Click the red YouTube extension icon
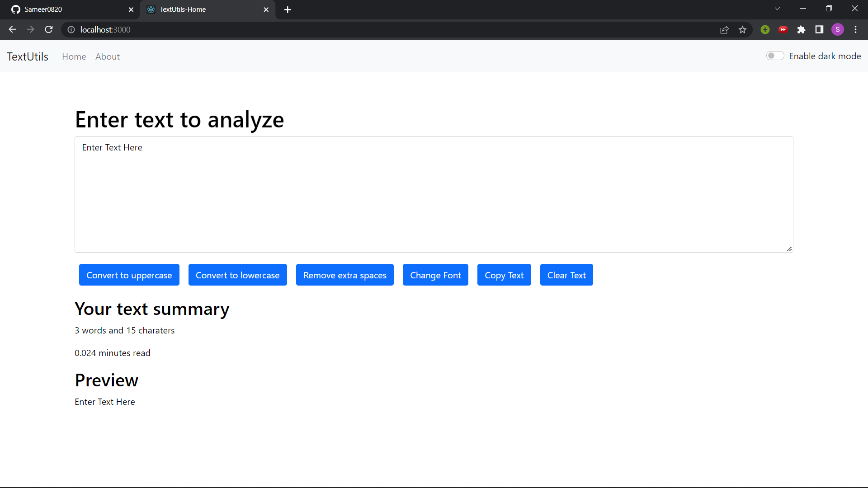This screenshot has height=488, width=868. coord(783,29)
